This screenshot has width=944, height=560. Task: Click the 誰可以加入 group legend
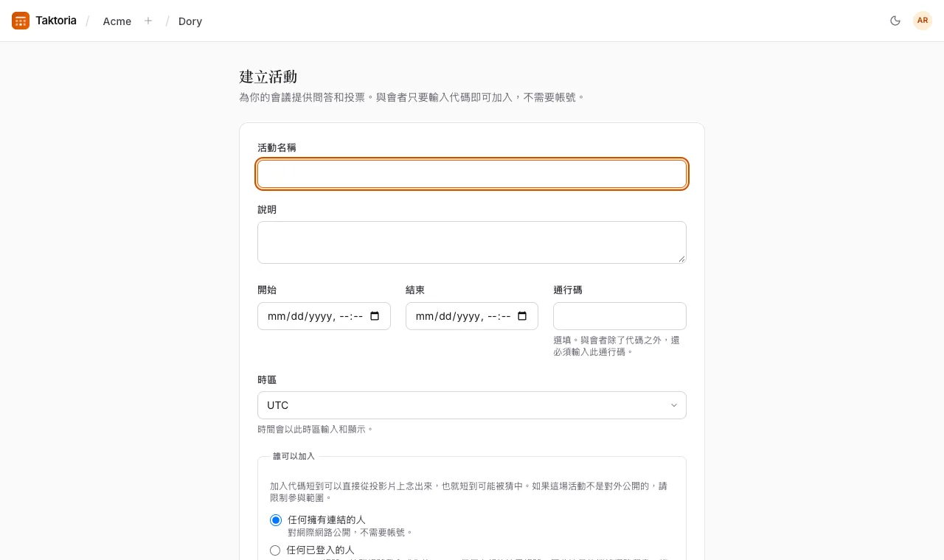pos(294,456)
